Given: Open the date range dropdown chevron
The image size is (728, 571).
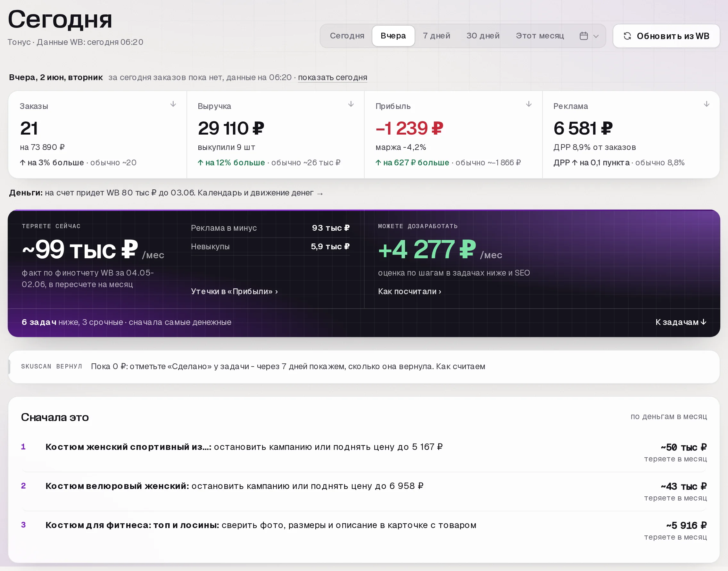Looking at the screenshot, I should point(596,36).
